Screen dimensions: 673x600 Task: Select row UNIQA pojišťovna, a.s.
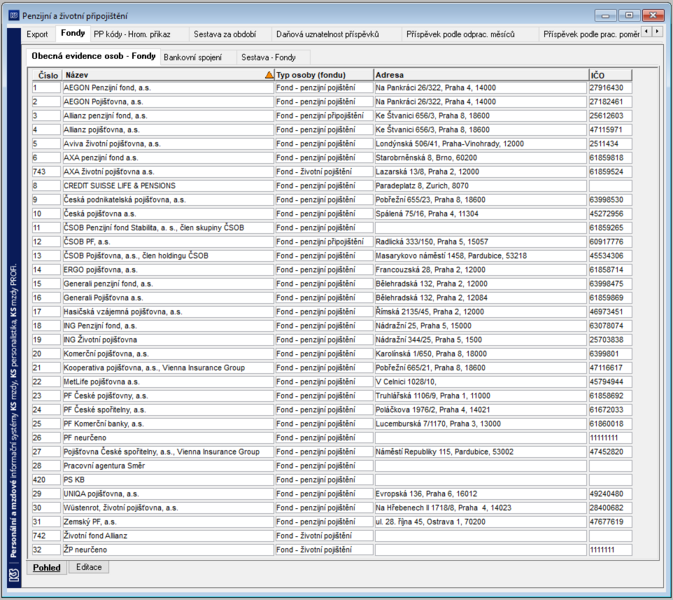click(332, 494)
